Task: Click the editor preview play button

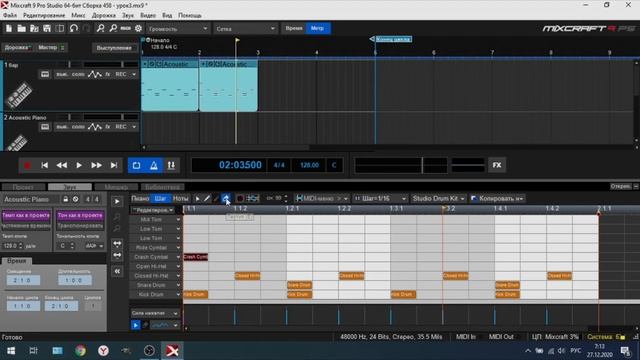Action: click(x=117, y=201)
